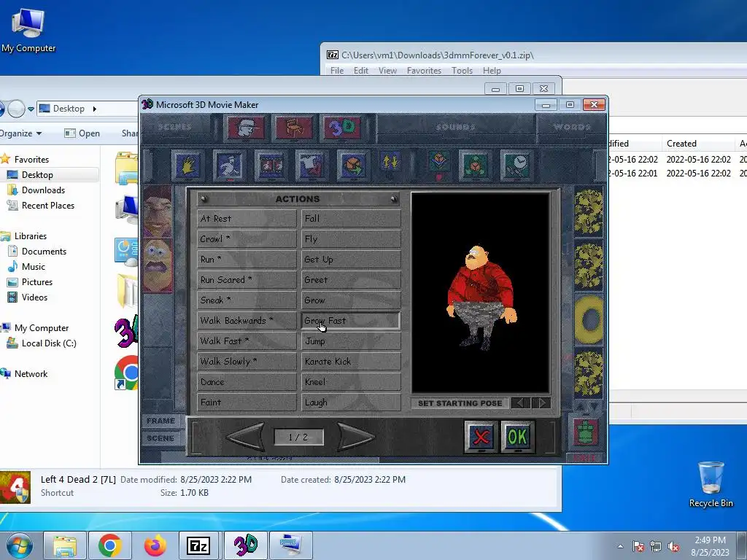Select Network in Explorer sidebar
The height and width of the screenshot is (560, 747).
click(31, 374)
